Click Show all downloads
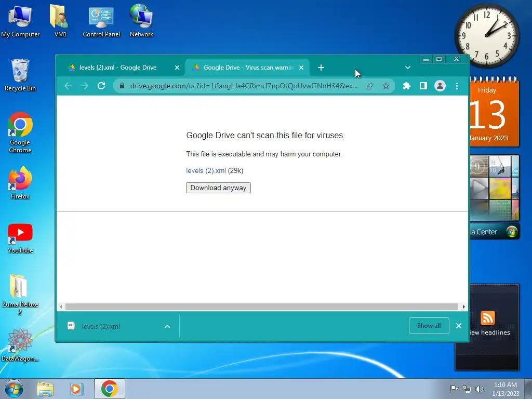This screenshot has height=399, width=532. point(429,326)
